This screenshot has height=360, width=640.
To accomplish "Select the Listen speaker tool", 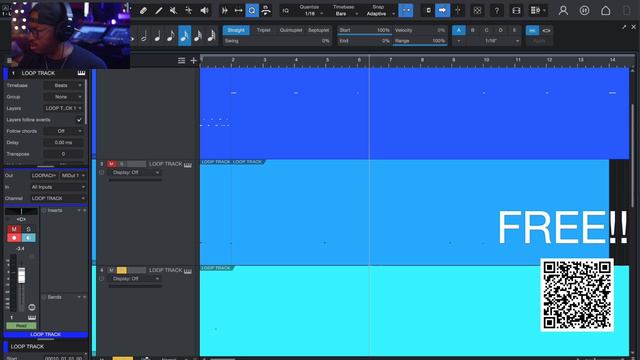I will 204,11.
